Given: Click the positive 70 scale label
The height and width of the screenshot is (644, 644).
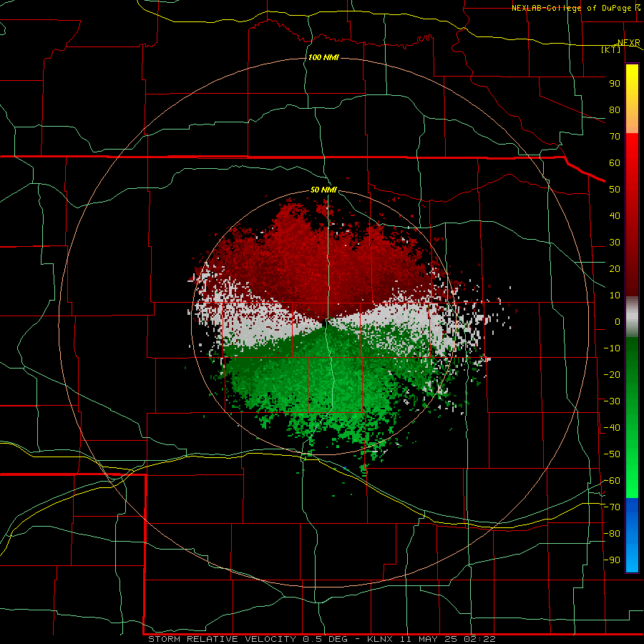Looking at the screenshot, I should pos(615,137).
